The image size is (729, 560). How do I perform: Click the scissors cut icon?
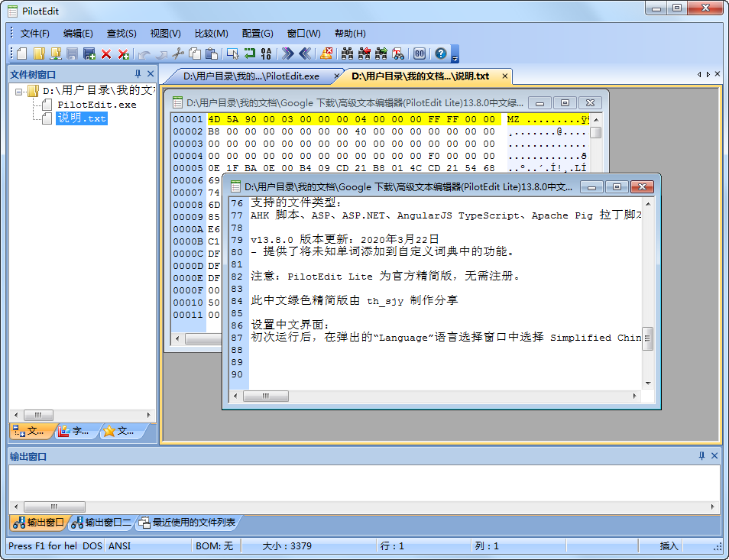click(x=178, y=54)
